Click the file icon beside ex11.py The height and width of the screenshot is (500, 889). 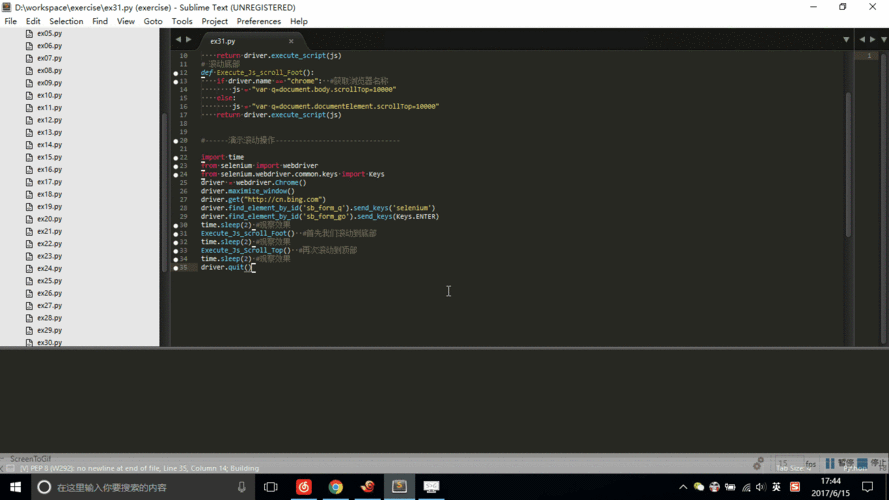coord(29,108)
